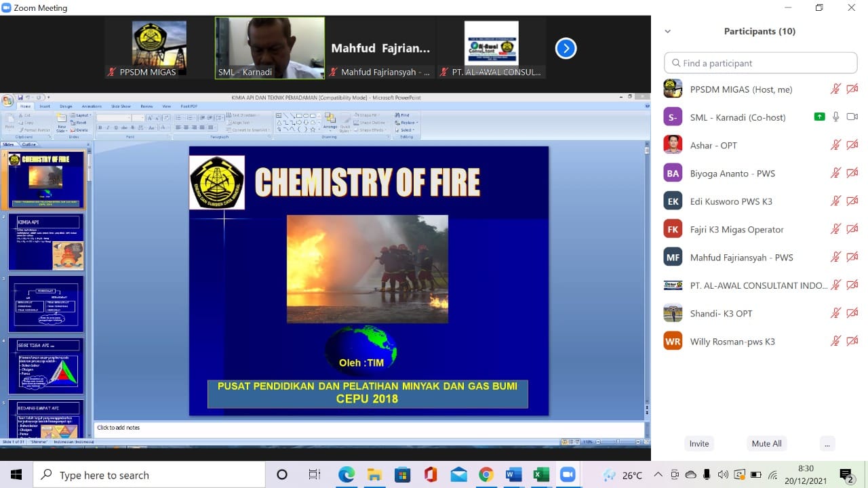Switch to the Insert ribbon tab
This screenshot has height=488, width=868.
45,106
